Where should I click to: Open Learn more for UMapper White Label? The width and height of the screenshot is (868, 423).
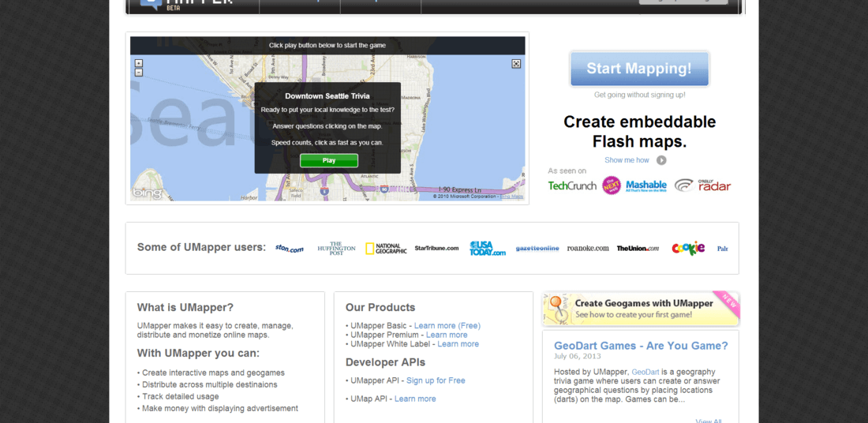[x=458, y=344]
